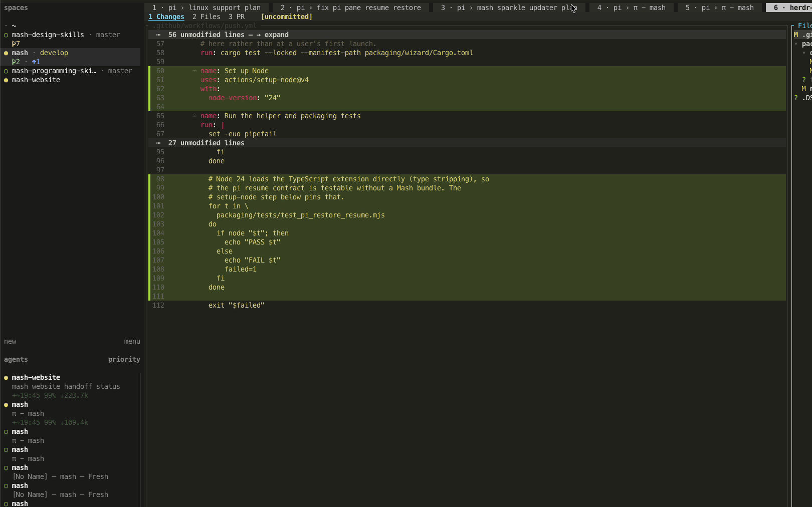Click the hollow status dot beside mash-programming-ski…
The width and height of the screenshot is (812, 507).
tap(6, 71)
